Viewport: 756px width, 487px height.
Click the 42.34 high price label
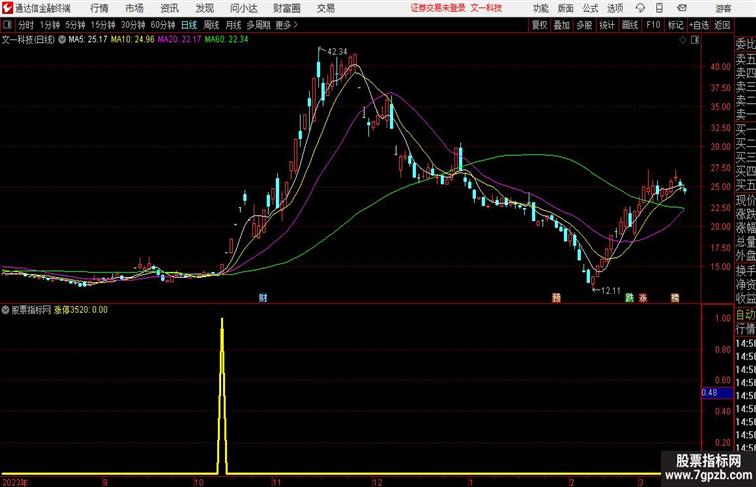tap(337, 52)
